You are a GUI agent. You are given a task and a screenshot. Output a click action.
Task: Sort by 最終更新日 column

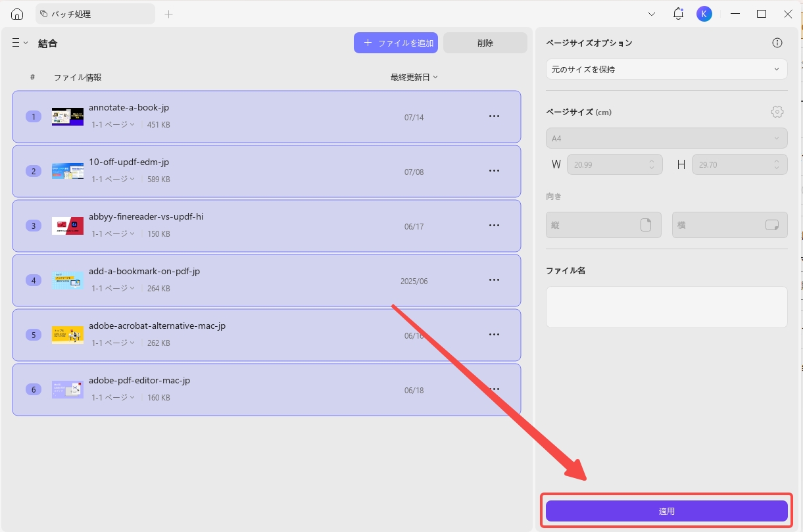tap(414, 77)
